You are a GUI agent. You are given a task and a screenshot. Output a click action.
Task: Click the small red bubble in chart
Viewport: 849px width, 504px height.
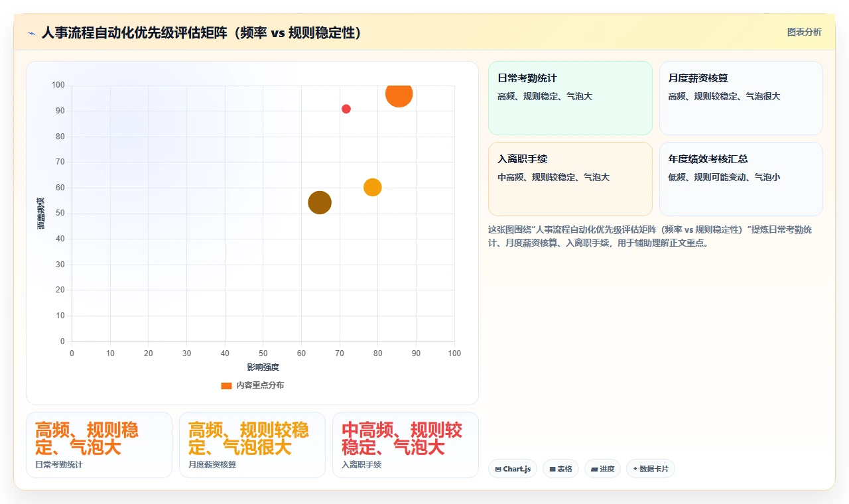(x=346, y=109)
